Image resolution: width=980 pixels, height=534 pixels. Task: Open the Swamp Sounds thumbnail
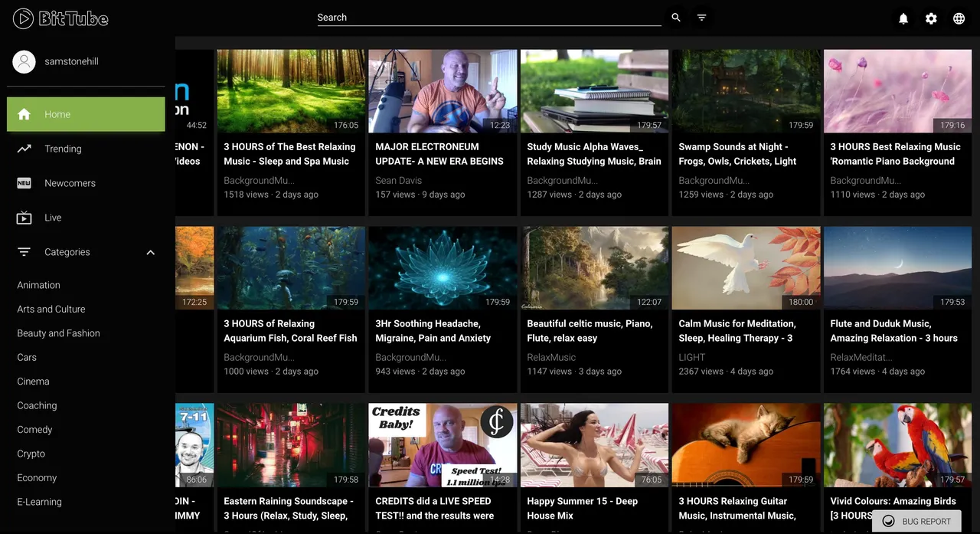(746, 91)
